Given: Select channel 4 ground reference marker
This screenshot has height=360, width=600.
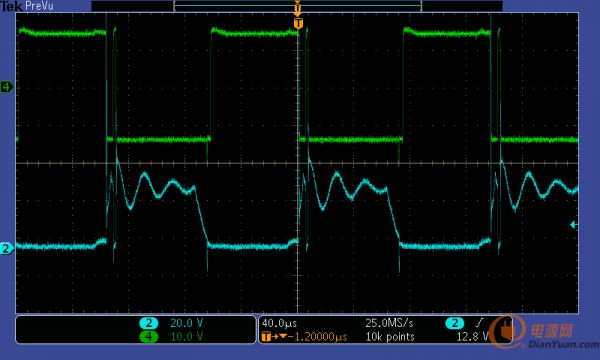Looking at the screenshot, I should tap(6, 87).
